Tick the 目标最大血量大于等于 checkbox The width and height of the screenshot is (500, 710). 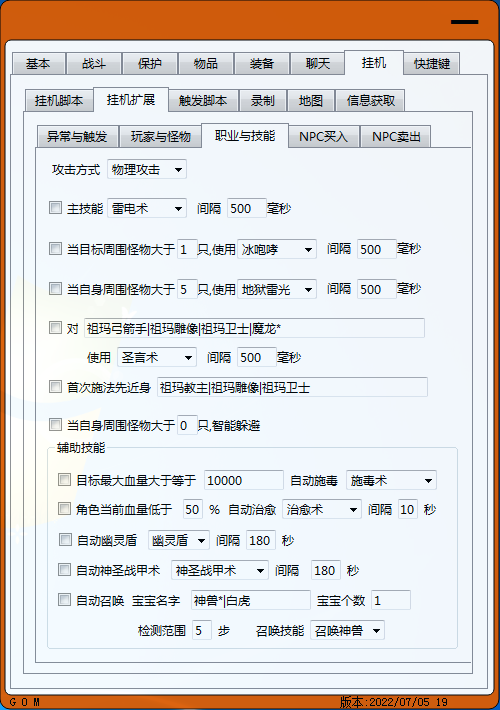pyautogui.click(x=64, y=480)
